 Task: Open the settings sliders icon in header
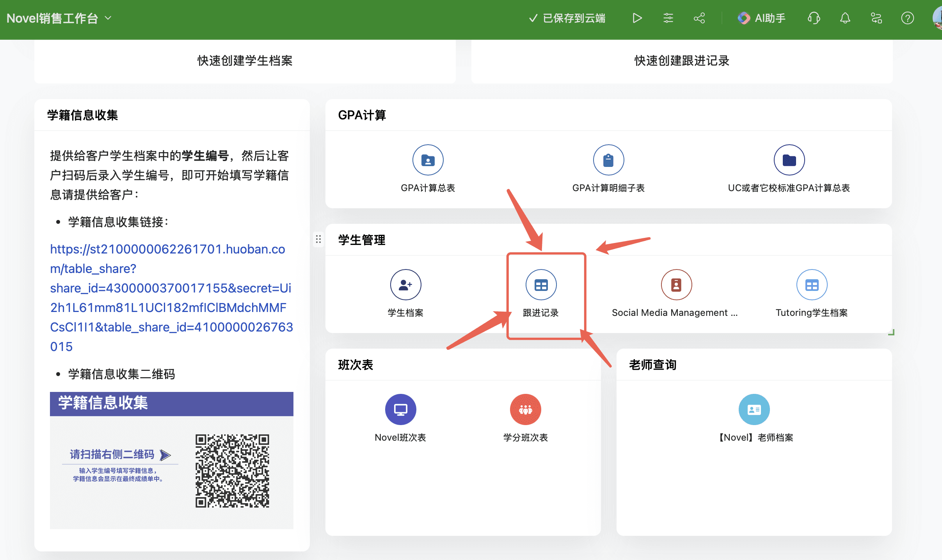tap(668, 18)
